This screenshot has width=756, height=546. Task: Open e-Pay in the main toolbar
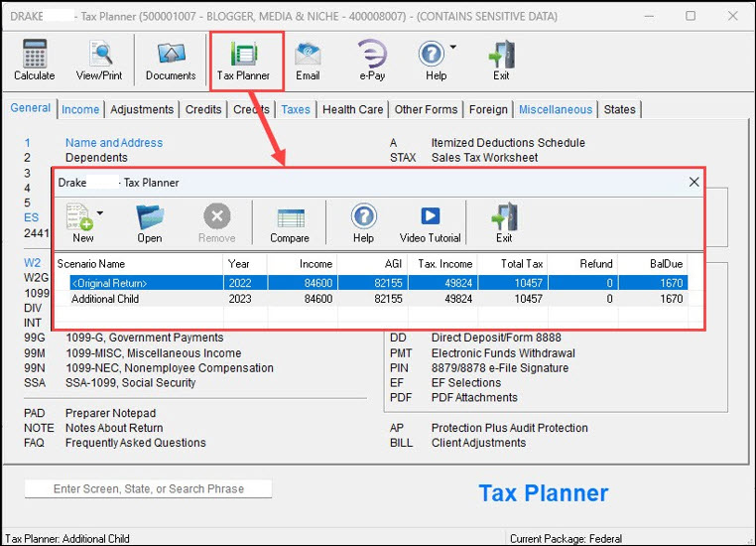(372, 61)
